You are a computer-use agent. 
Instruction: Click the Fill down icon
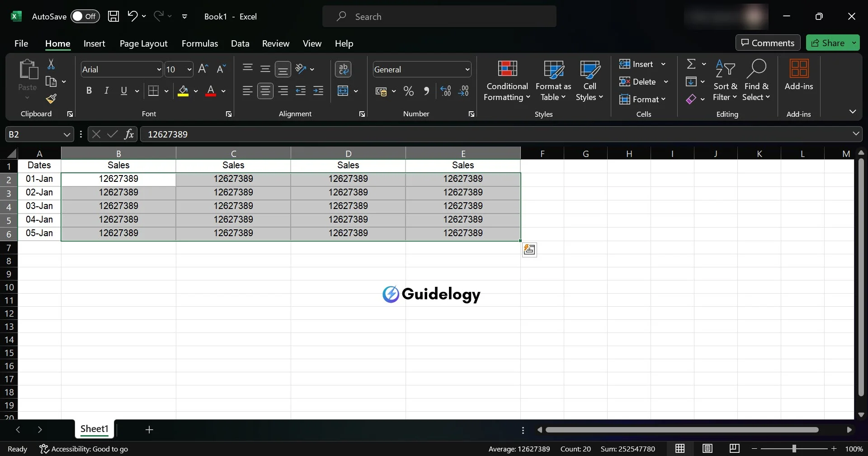click(691, 81)
